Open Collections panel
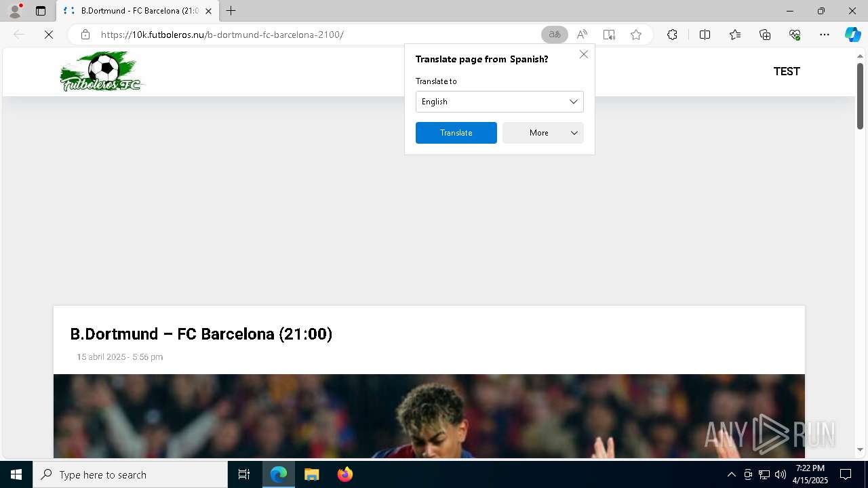This screenshot has height=488, width=868. (765, 35)
